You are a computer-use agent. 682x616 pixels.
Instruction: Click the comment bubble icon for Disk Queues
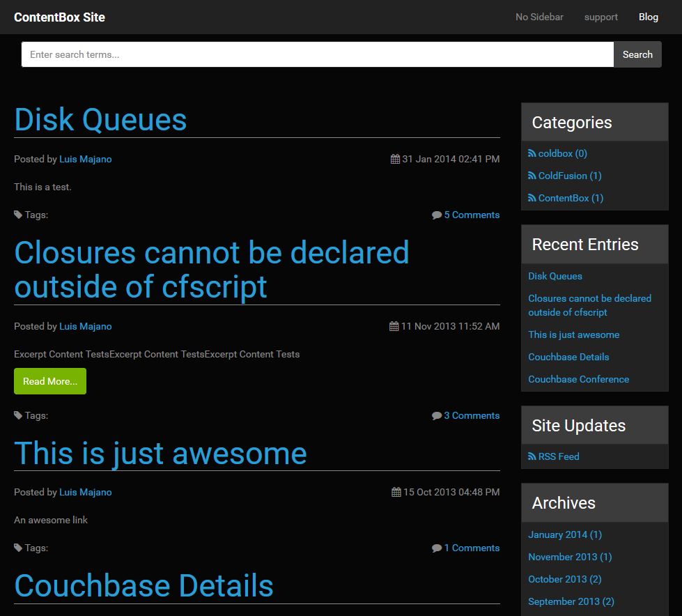point(437,215)
